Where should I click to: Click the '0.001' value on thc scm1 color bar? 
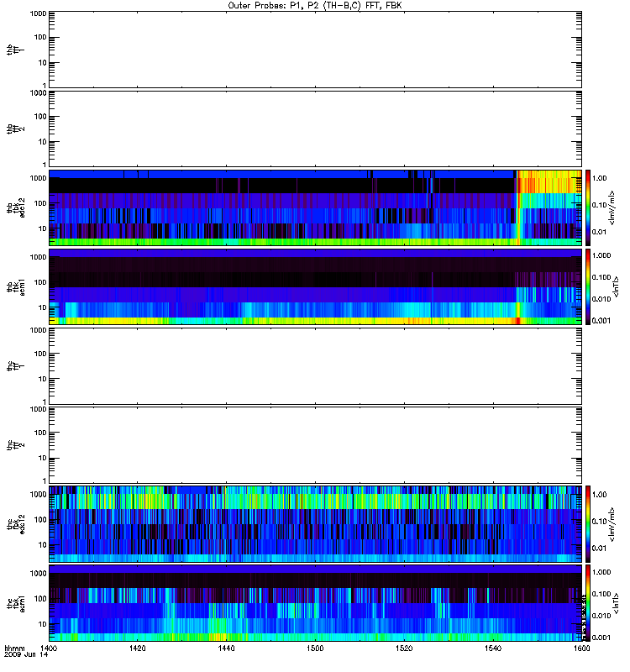(x=601, y=638)
